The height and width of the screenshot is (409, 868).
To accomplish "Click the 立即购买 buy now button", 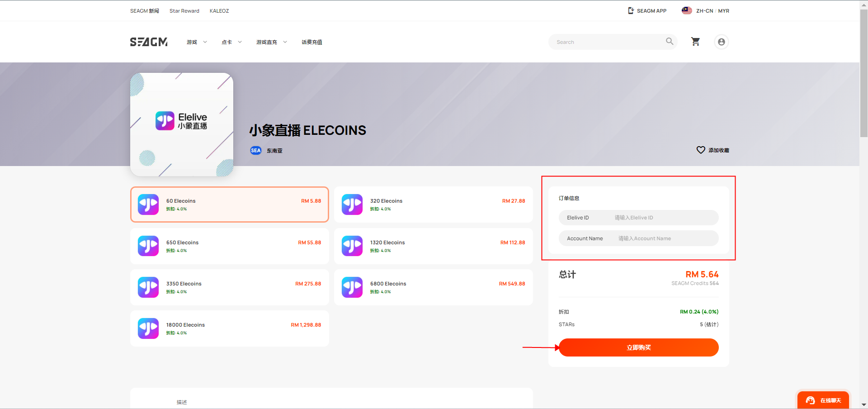I will (x=638, y=347).
